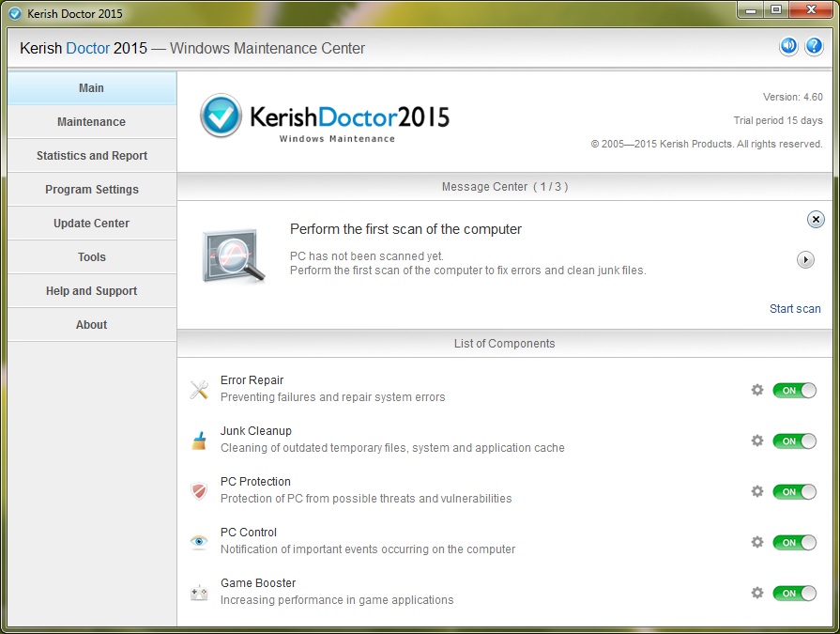The width and height of the screenshot is (840, 634).
Task: Go to Statistics and Report
Action: coord(92,155)
